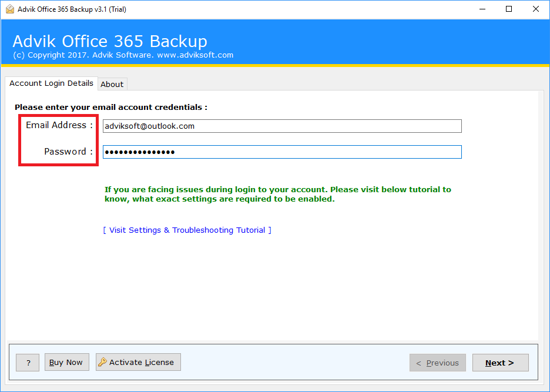Minimize the Advik Office 365 Backup window

tap(482, 9)
